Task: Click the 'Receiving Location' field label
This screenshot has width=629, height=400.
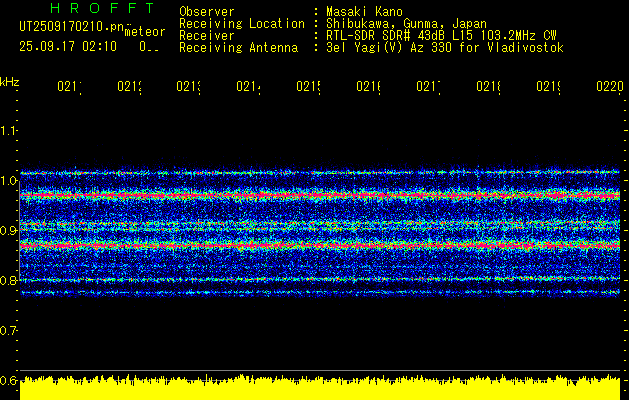Action: click(242, 23)
